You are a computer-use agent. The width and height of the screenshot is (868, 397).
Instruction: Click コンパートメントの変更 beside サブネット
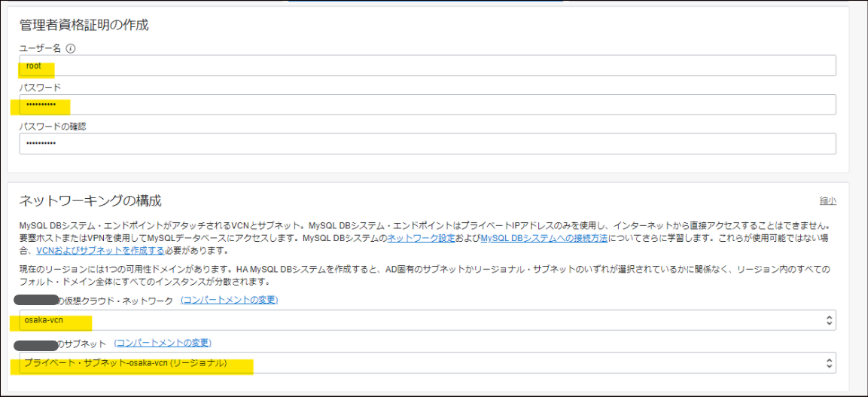163,344
